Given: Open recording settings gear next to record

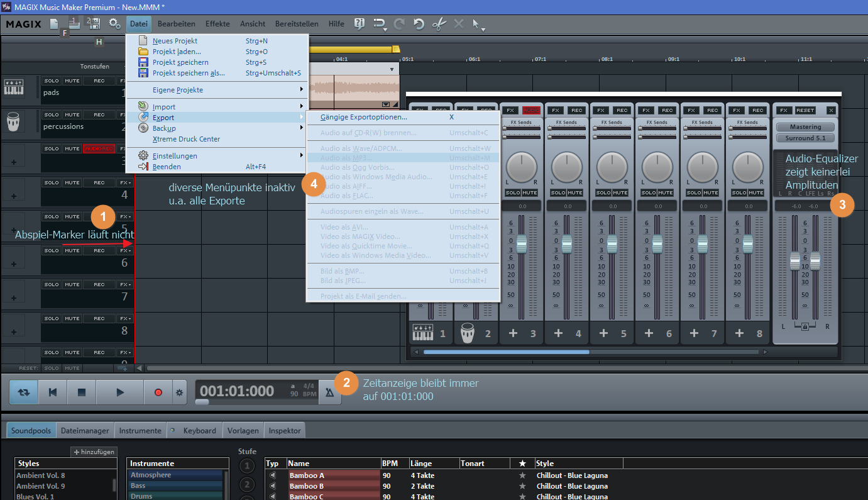Looking at the screenshot, I should click(x=179, y=392).
